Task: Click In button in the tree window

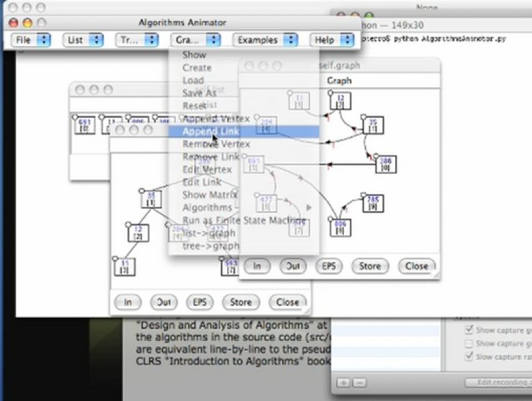Action: point(128,302)
